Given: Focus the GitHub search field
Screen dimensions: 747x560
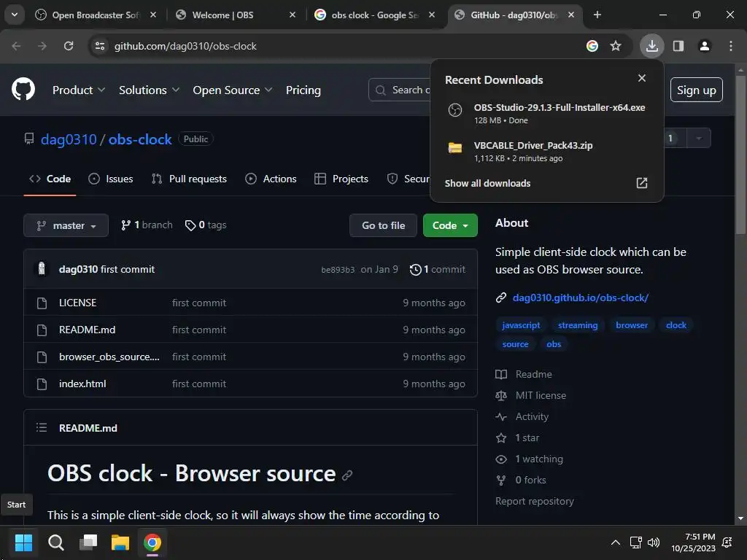Looking at the screenshot, I should [x=399, y=90].
